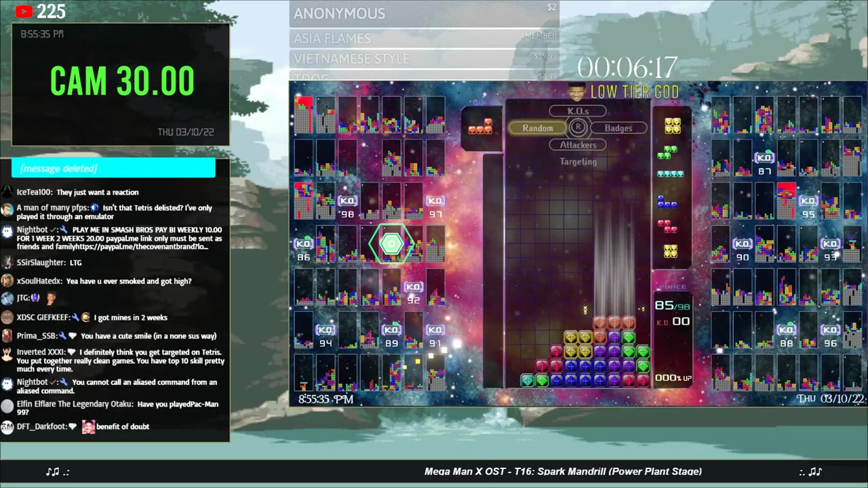Click the CAM 30.00 counter text
868x488 pixels.
122,81
